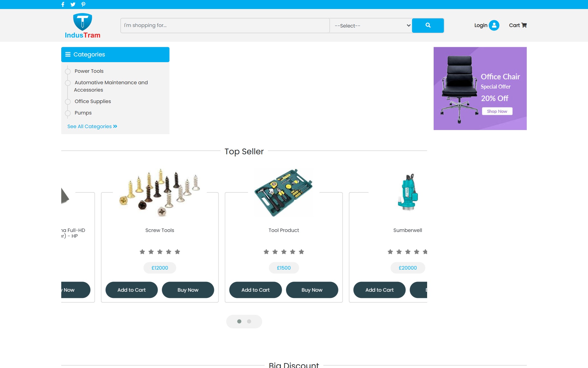Focus the I'm shopping for search field
The width and height of the screenshot is (588, 368).
(225, 25)
